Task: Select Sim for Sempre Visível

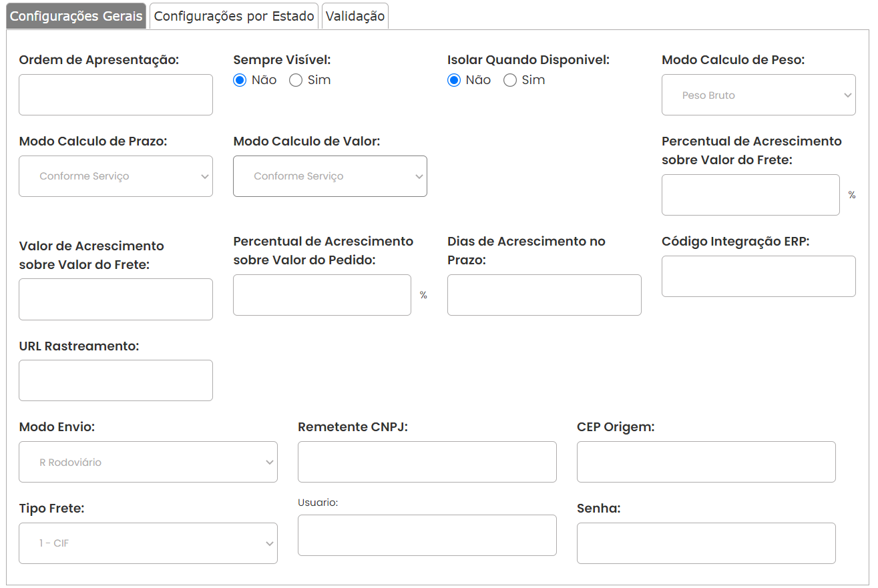Action: click(296, 80)
